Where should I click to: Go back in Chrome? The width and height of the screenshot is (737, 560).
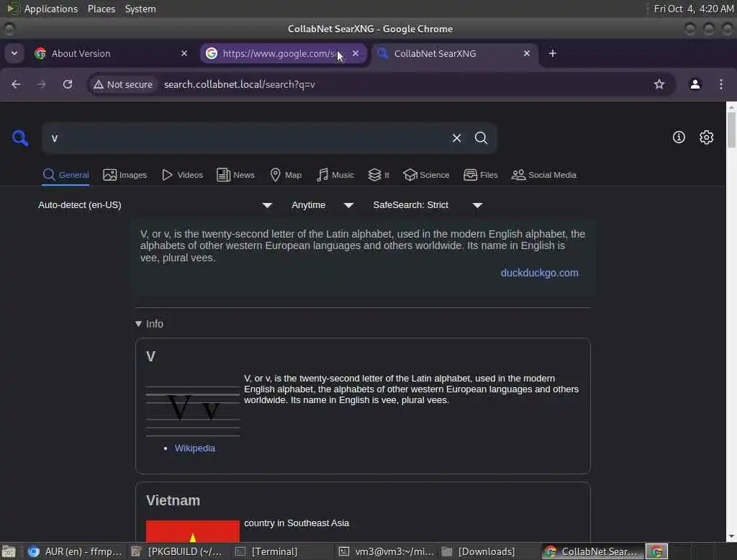(16, 84)
